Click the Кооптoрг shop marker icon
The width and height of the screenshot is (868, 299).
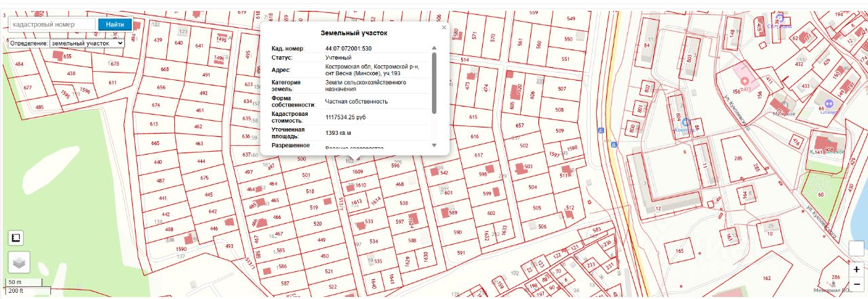(686, 122)
